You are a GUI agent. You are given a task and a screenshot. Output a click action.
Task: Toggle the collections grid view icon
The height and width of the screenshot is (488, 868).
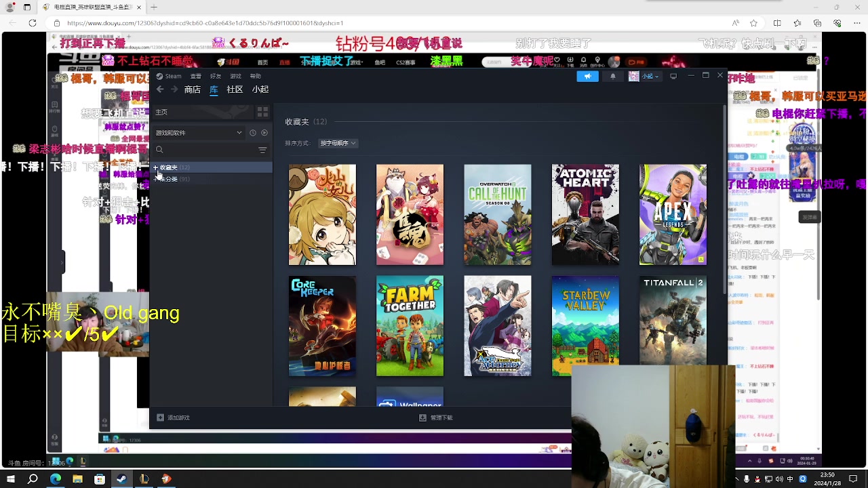tap(262, 112)
